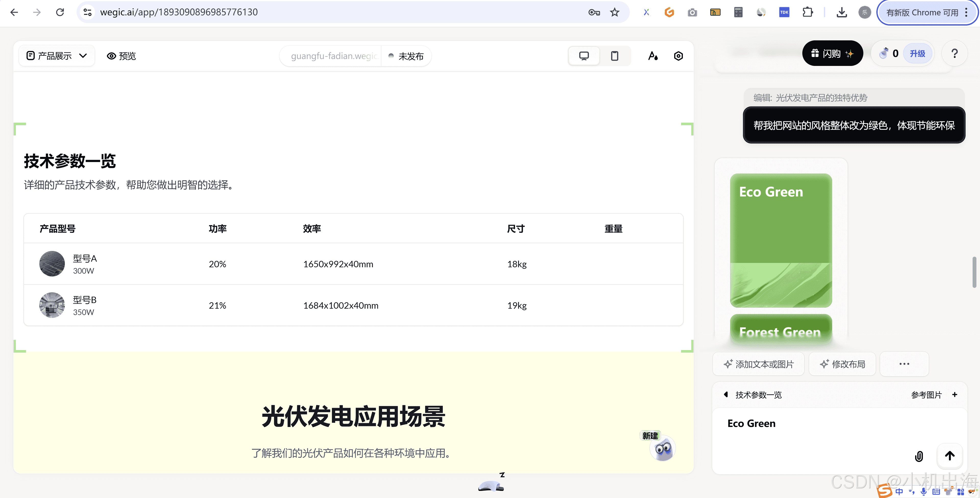Select the 光伏发电应用场景 heading
This screenshot has height=498, width=980.
click(353, 416)
